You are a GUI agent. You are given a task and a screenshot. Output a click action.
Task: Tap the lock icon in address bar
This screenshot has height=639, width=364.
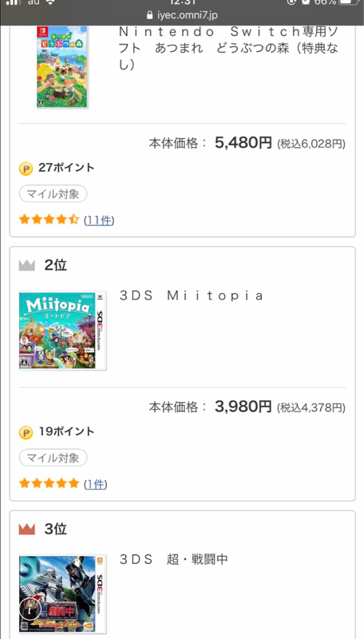point(150,15)
